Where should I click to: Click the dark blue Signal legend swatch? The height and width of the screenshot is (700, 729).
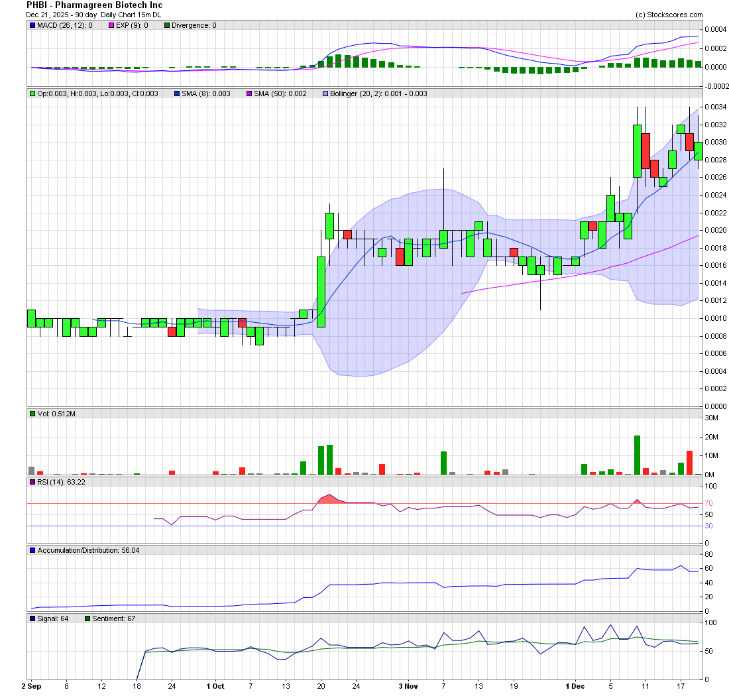point(32,618)
